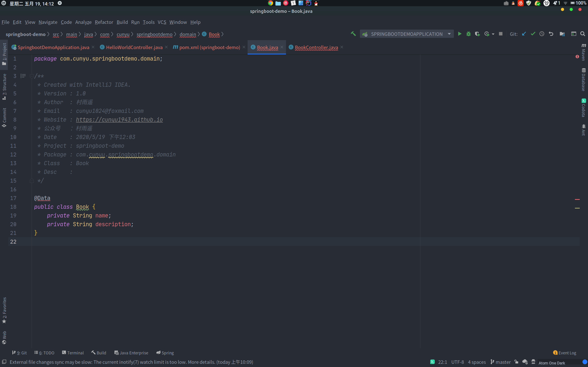
Task: Click the Debug bug icon
Action: (x=469, y=34)
